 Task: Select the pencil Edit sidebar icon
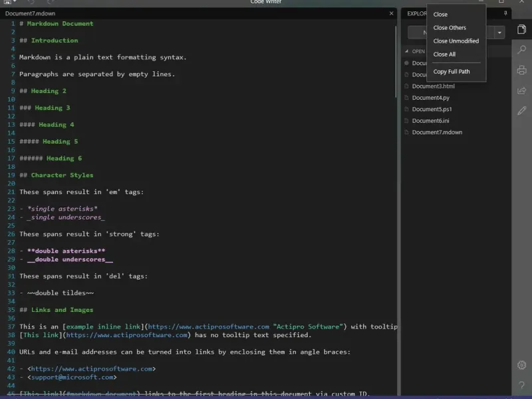[x=521, y=111]
